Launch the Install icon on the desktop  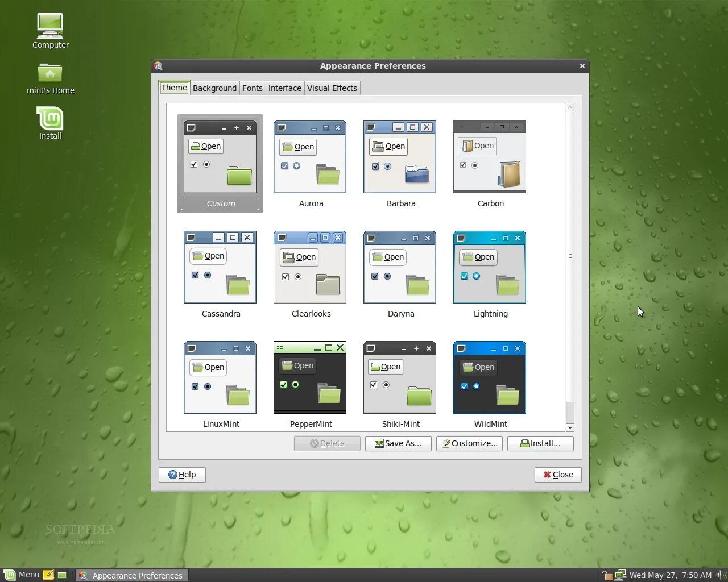[50, 119]
